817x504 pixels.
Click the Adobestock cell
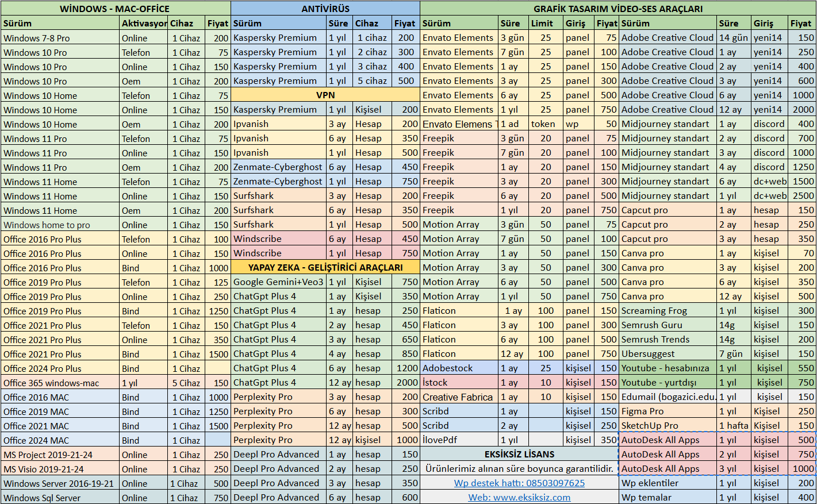tap(460, 368)
